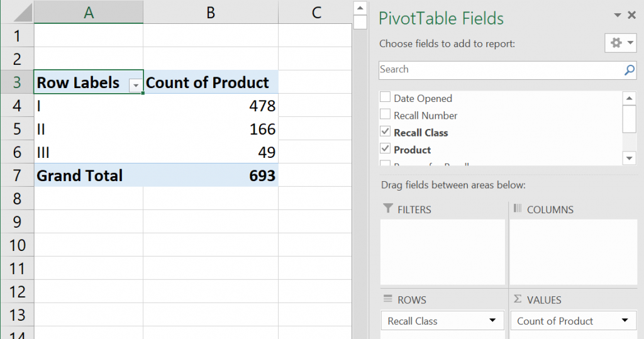The width and height of the screenshot is (644, 339).
Task: Click the Date Opened field name
Action: 423,99
